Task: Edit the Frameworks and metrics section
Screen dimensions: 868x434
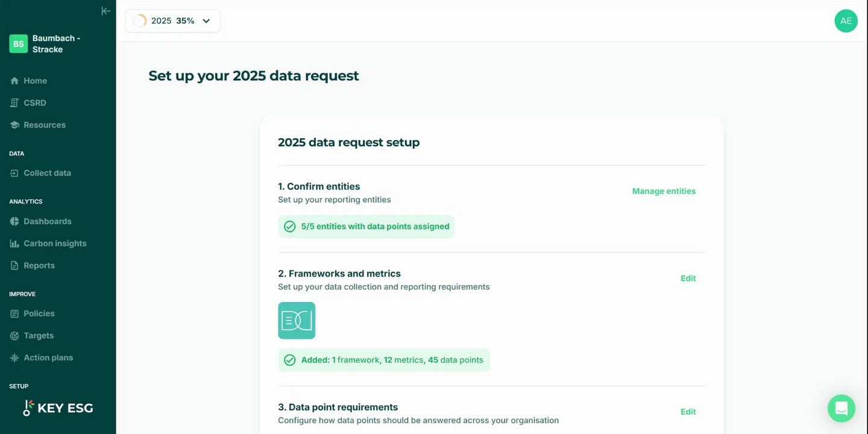Action: (x=688, y=278)
